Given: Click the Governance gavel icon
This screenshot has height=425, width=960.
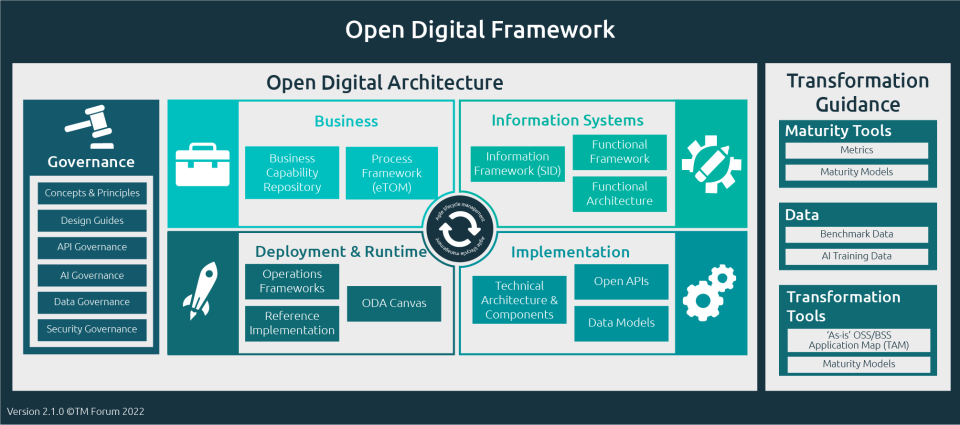Looking at the screenshot, I should point(91,127).
